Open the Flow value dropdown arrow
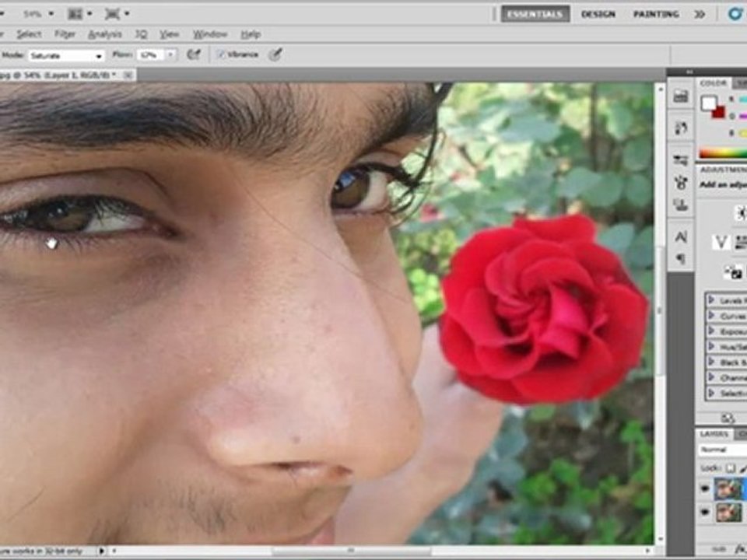747x560 pixels. click(170, 54)
